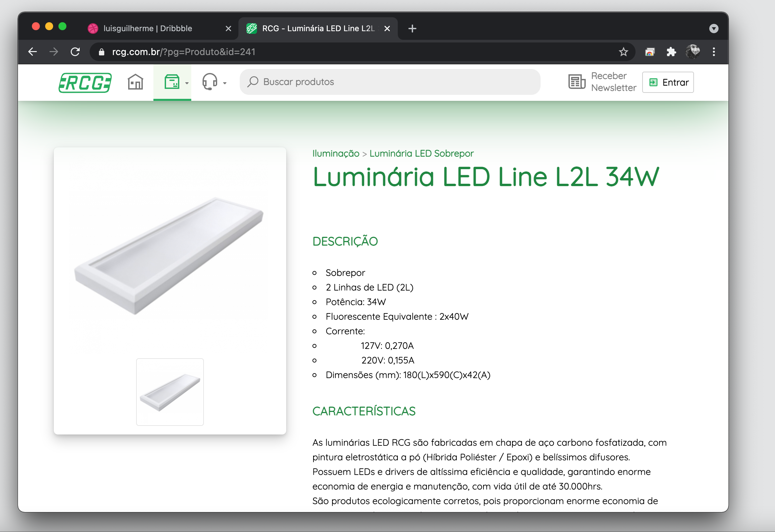The height and width of the screenshot is (532, 775).
Task: Select the RCG Luminária LED Line tab
Action: pos(318,29)
